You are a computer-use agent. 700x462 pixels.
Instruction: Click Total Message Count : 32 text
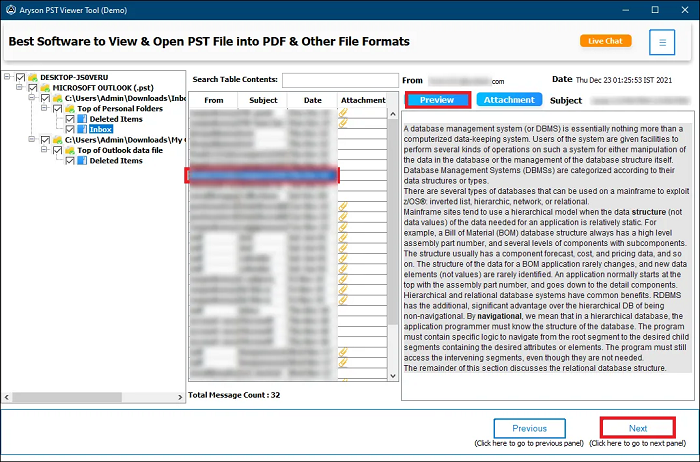234,395
